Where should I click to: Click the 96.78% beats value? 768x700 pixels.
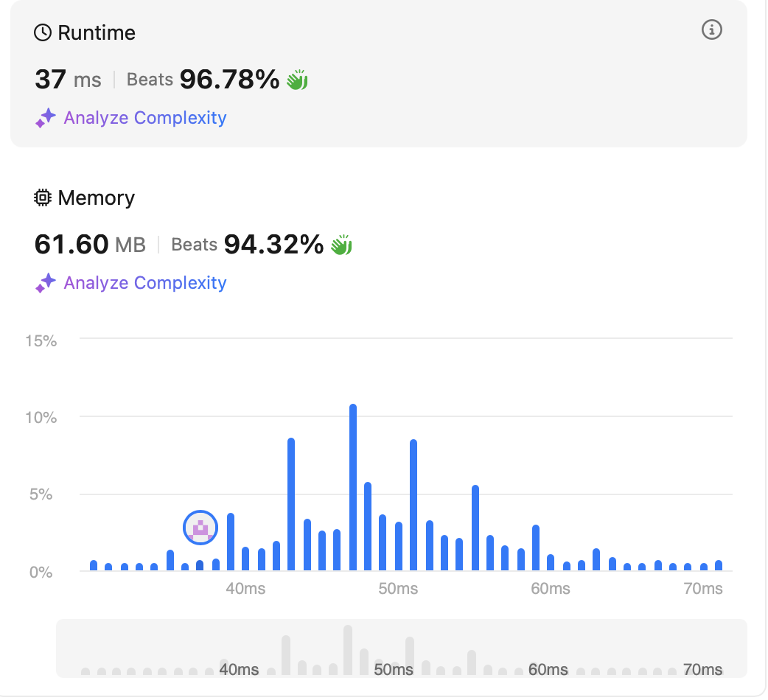(x=229, y=80)
